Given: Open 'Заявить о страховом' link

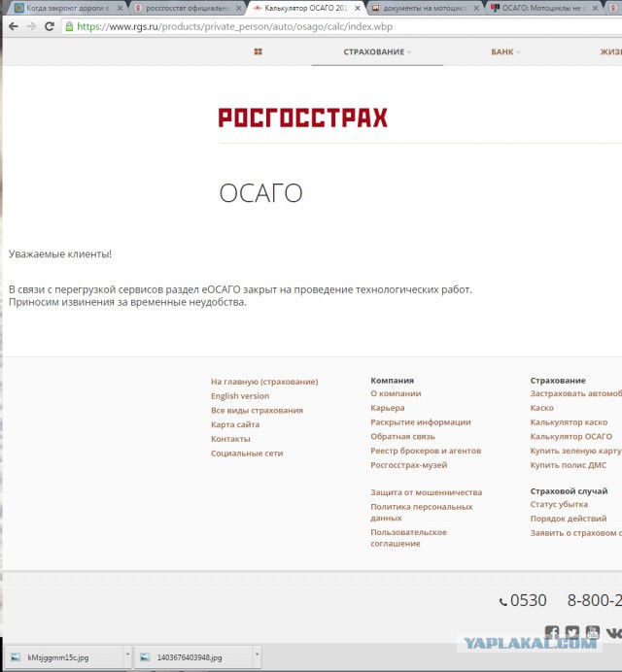Looking at the screenshot, I should coord(576,533).
